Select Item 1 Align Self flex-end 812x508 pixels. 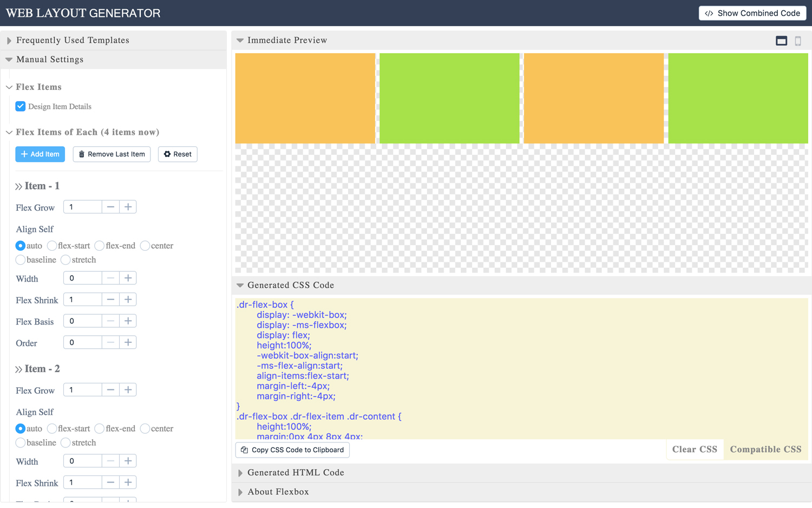tap(100, 246)
